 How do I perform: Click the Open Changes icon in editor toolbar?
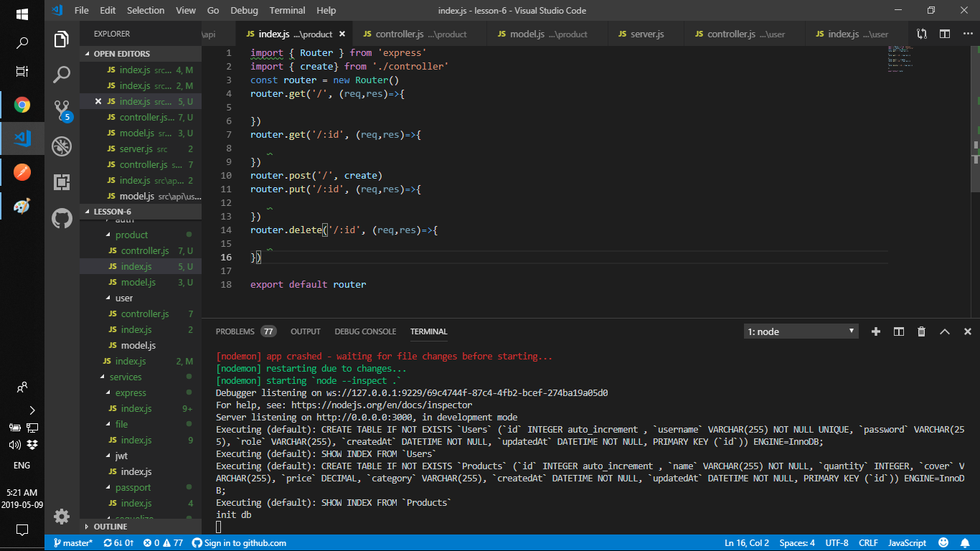point(922,34)
